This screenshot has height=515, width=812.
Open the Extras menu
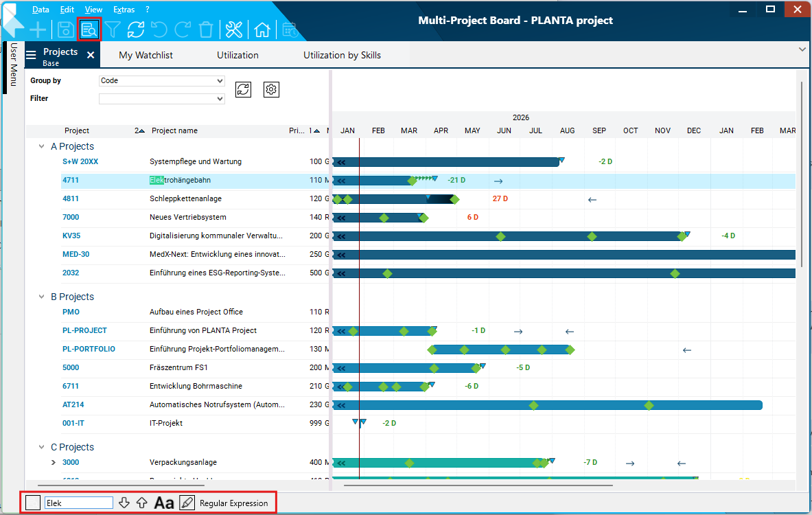point(124,10)
